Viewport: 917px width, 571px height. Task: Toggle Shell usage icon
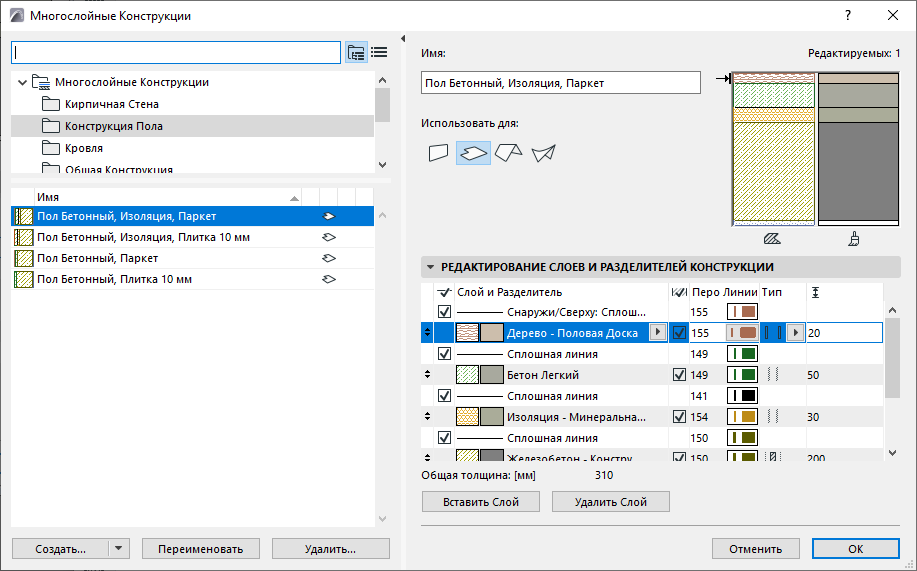pyautogui.click(x=543, y=153)
